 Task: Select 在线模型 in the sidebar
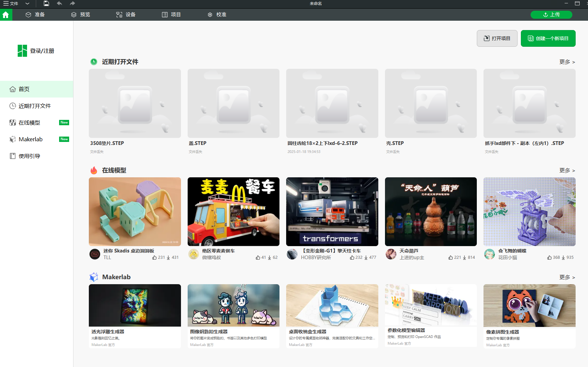click(x=37, y=123)
